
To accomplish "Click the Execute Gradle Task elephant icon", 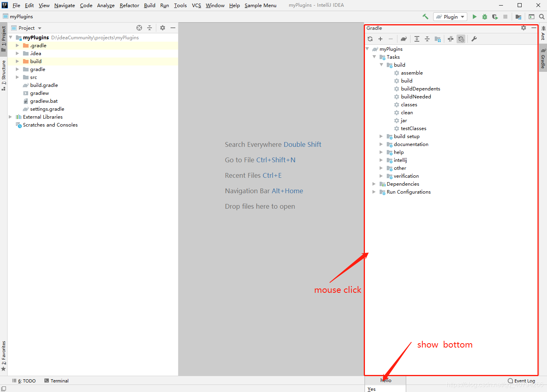I will [x=403, y=39].
